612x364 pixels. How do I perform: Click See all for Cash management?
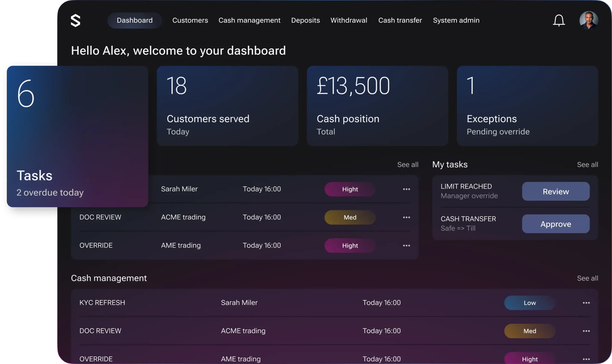click(587, 278)
